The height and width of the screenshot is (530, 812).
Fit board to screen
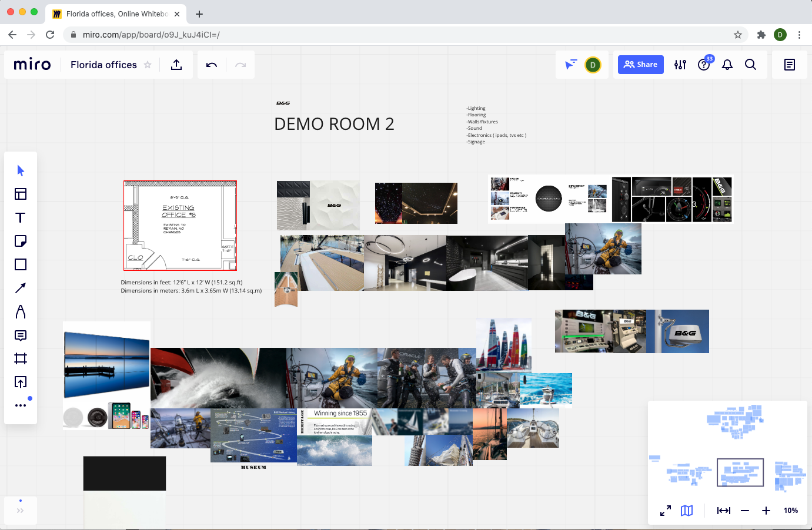pos(724,511)
